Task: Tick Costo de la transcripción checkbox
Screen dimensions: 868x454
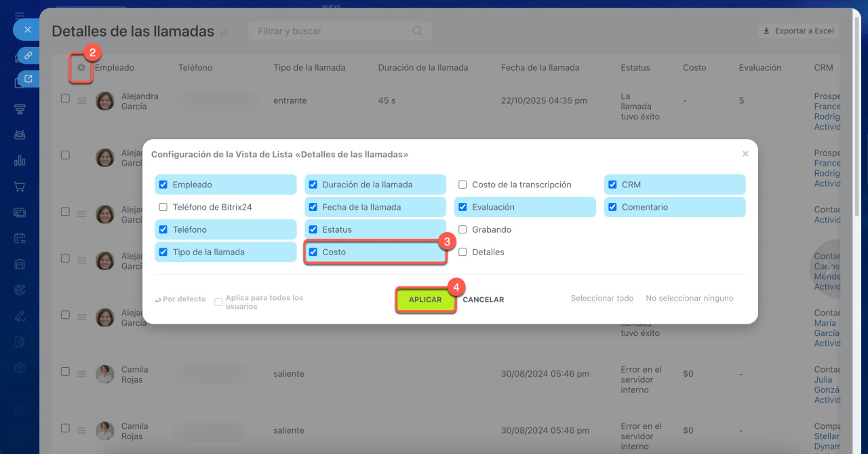Action: 462,185
